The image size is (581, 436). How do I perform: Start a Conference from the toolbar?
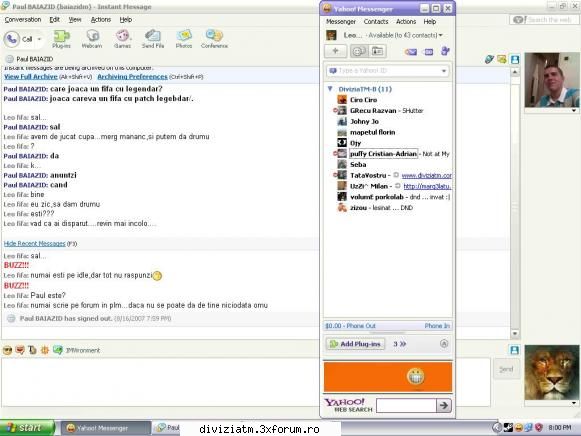coord(214,39)
